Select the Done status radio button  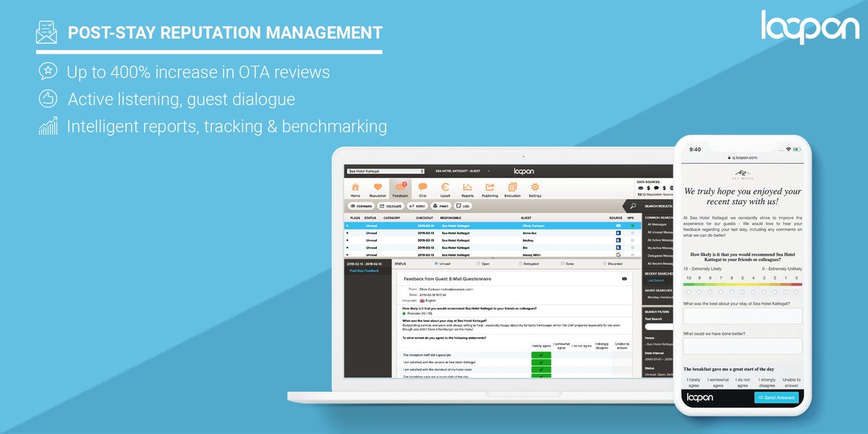[561, 264]
